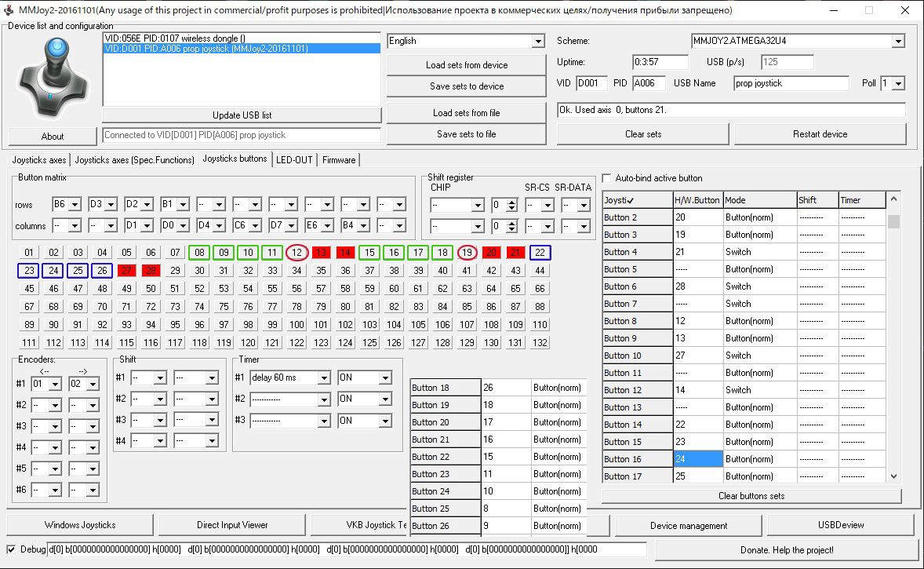924x569 pixels.
Task: Toggle the Debug checkbox
Action: [11, 549]
